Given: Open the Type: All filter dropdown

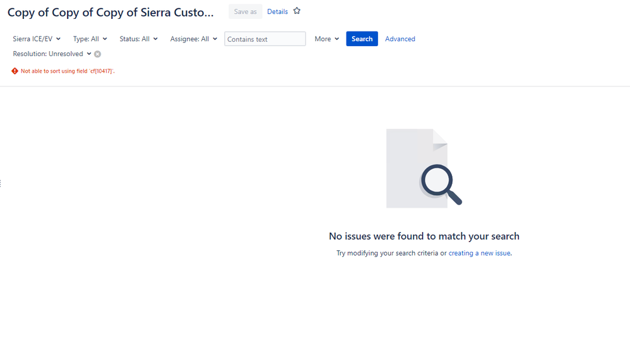Looking at the screenshot, I should coord(90,38).
